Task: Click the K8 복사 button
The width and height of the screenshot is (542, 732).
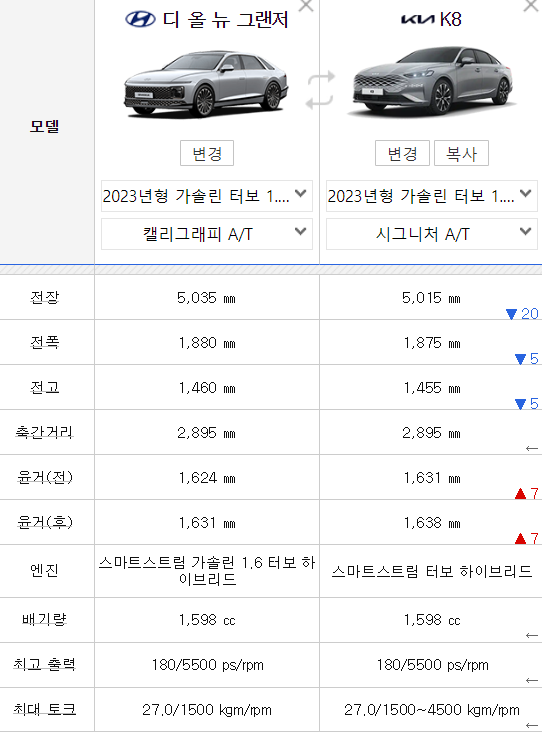Action: 461,153
